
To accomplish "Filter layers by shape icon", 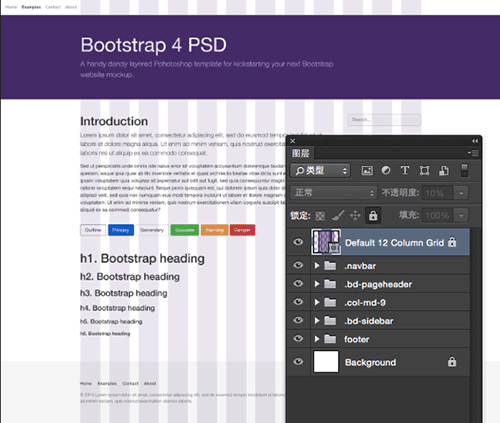I will pyautogui.click(x=424, y=171).
